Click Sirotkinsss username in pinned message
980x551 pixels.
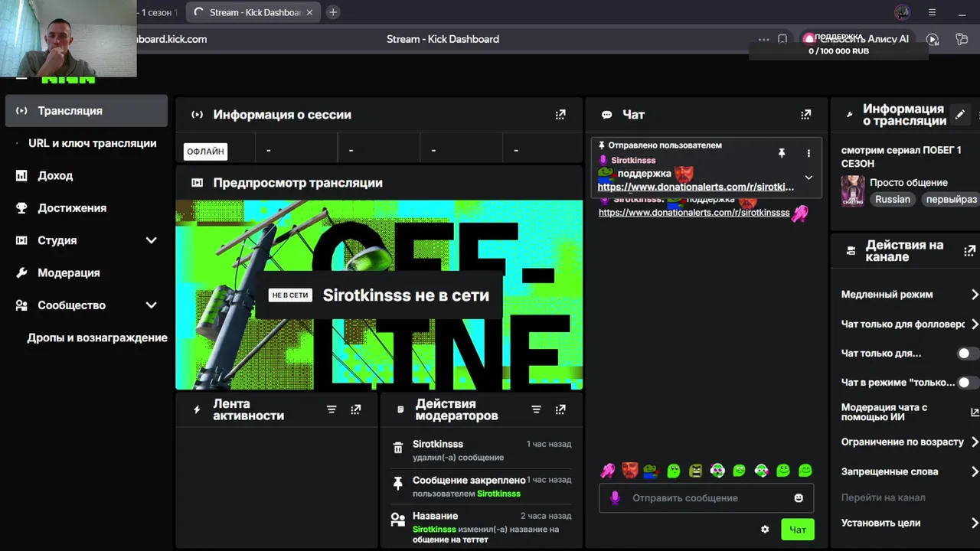coord(633,161)
